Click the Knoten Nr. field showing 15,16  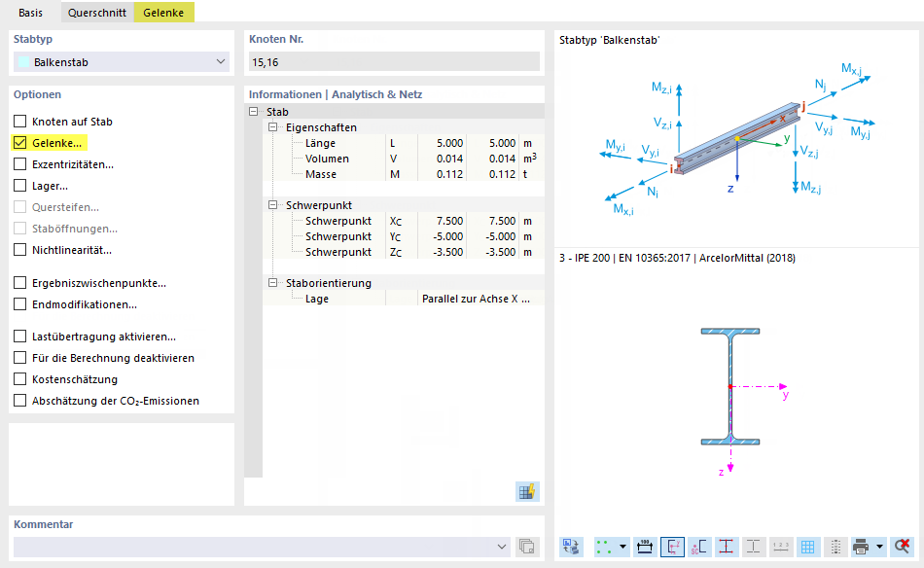[394, 62]
